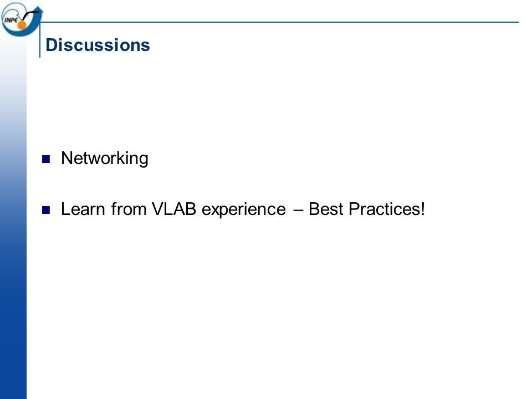
Task: Click the blue arrow tip of the logo
Action: pyautogui.click(x=38, y=10)
